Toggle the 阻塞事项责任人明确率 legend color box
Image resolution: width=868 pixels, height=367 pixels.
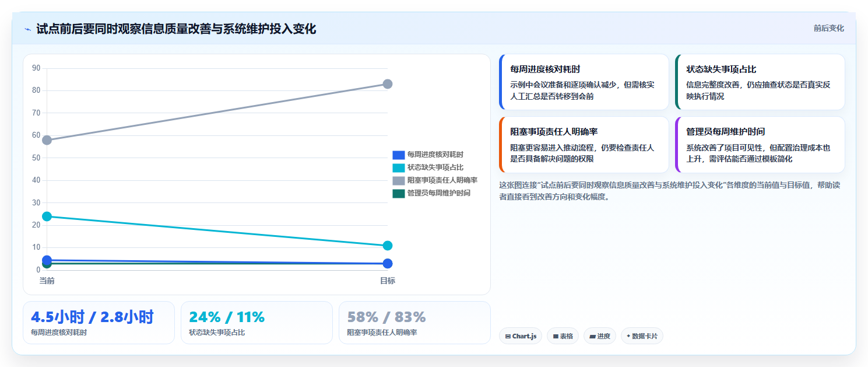point(399,180)
